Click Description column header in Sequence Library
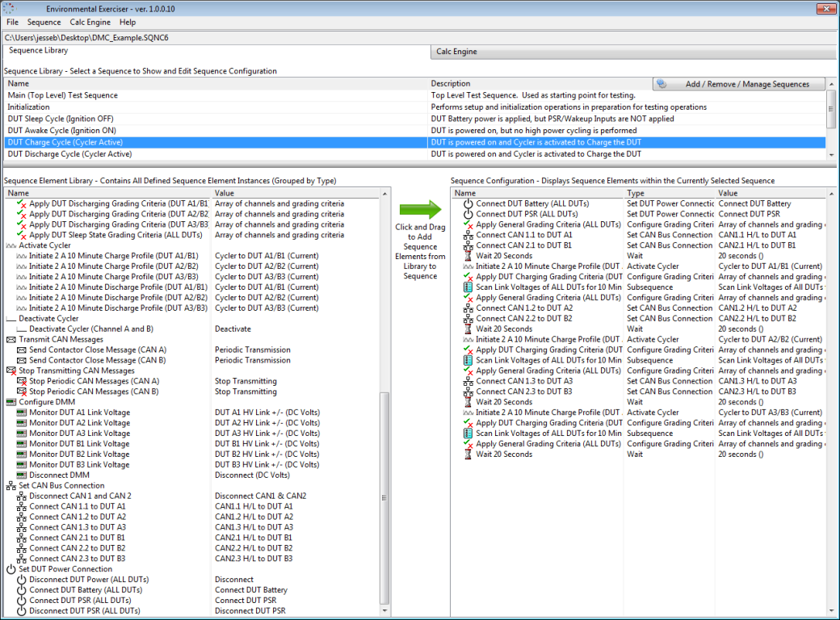 pyautogui.click(x=540, y=83)
